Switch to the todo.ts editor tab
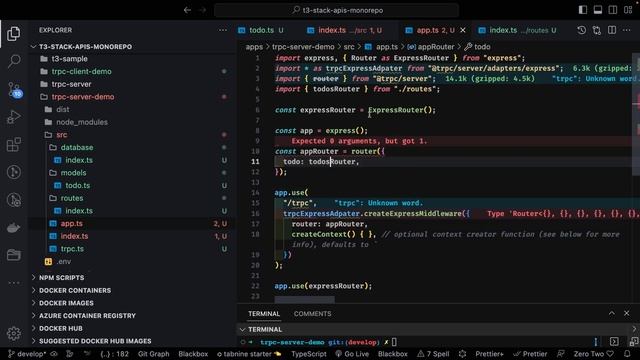 261,30
